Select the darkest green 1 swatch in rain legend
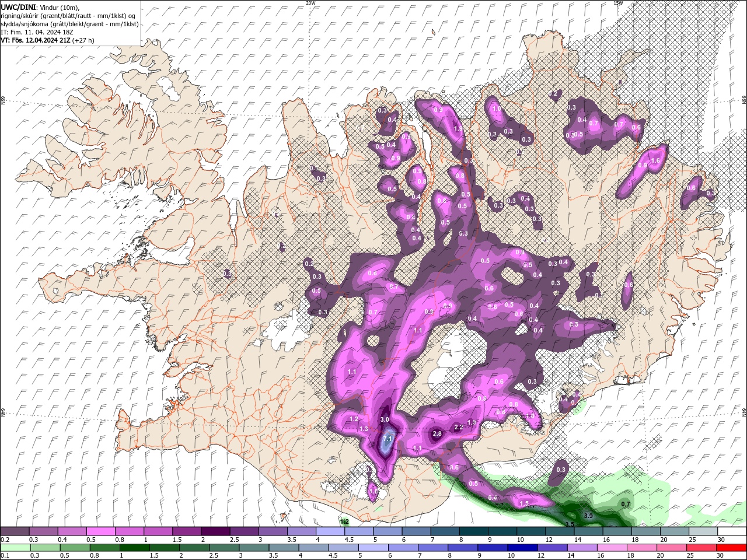 [x=135, y=548]
